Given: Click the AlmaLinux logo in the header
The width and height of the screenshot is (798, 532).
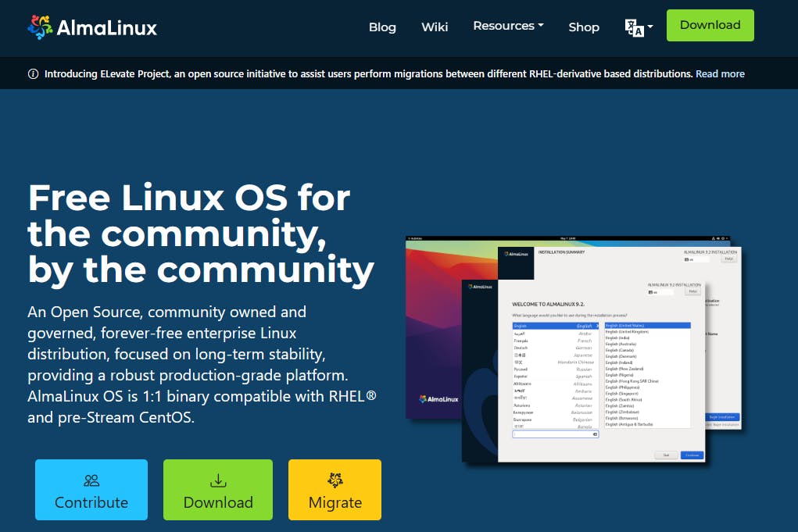Looking at the screenshot, I should (92, 27).
